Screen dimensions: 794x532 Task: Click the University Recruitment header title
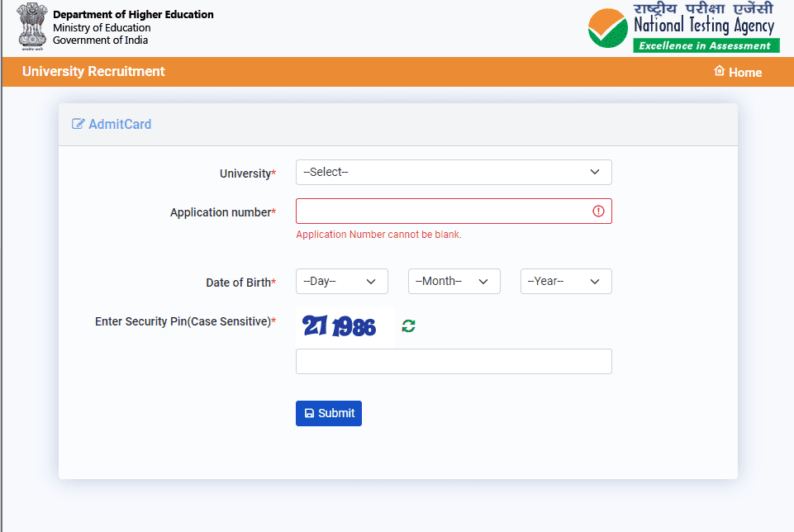click(x=93, y=72)
